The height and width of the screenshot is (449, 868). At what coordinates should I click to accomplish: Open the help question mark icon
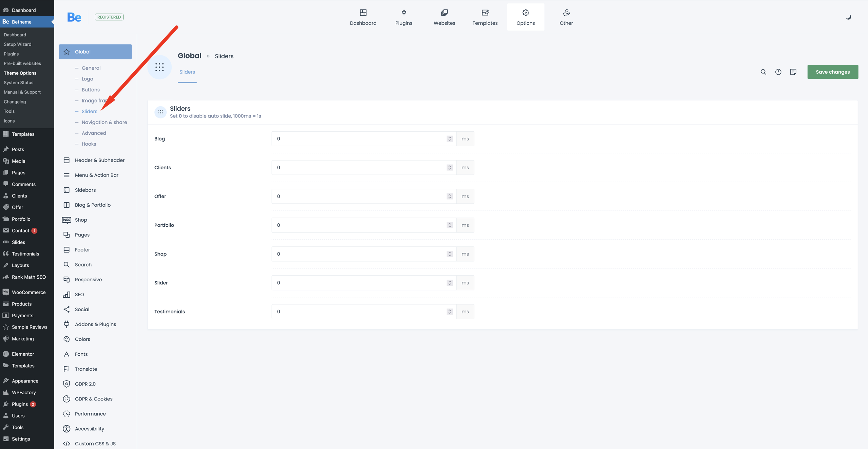pos(778,72)
